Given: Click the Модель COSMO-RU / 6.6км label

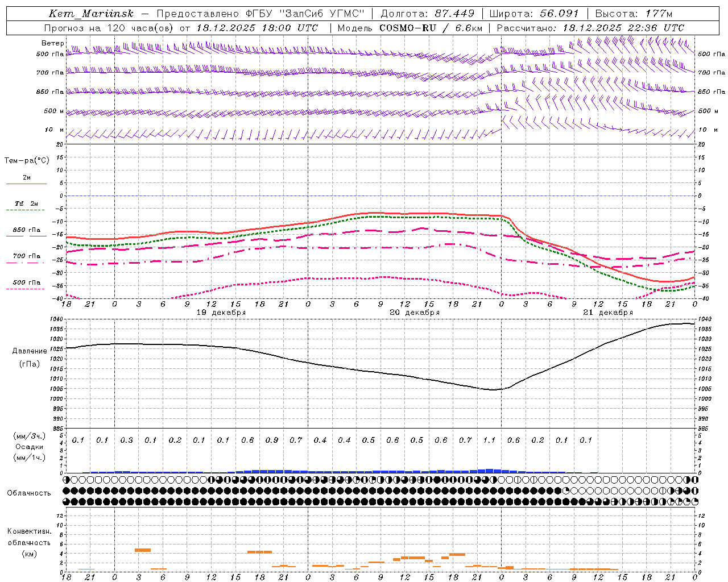Looking at the screenshot, I should [x=410, y=28].
